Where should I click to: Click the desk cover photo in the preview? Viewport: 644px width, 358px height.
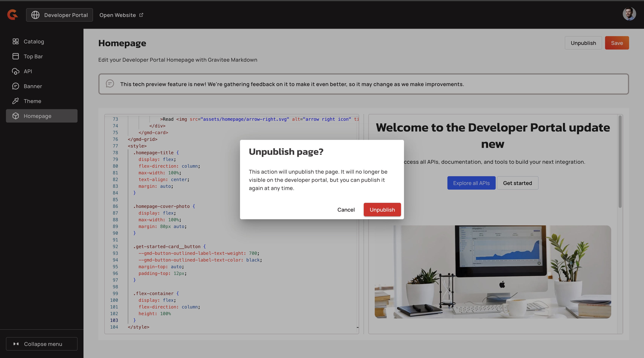[493, 272]
